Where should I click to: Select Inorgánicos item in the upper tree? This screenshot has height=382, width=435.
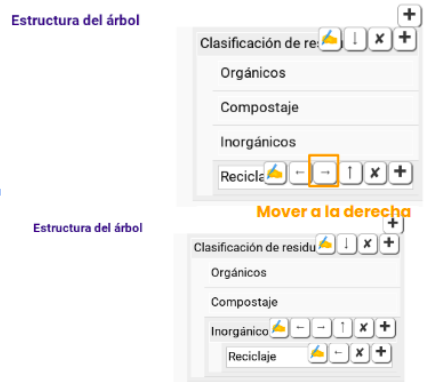click(315, 142)
